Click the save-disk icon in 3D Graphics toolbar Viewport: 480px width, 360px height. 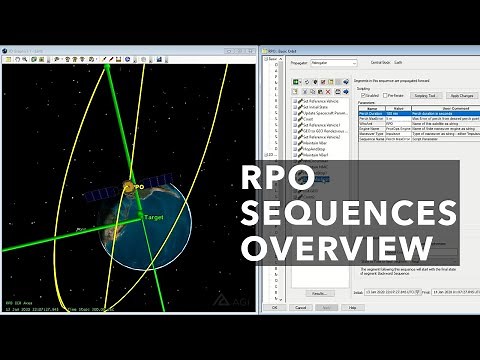(x=118, y=59)
